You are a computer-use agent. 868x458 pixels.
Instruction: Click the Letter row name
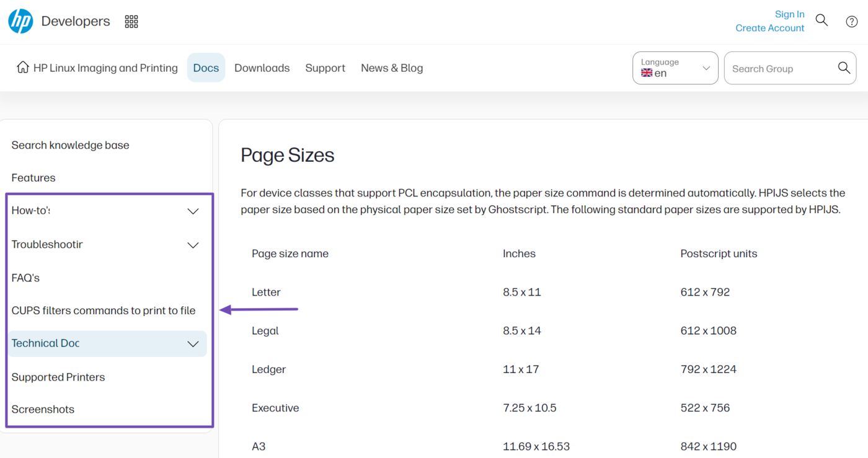(x=266, y=292)
